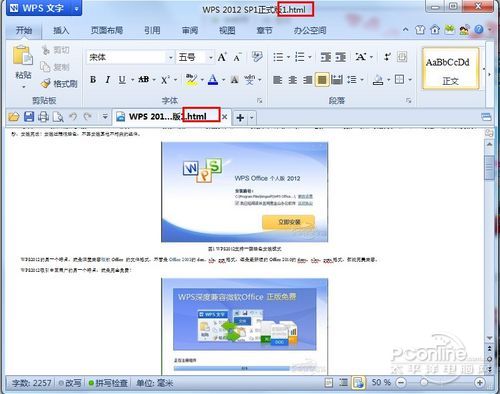Click the Paste clipboard icon
Screen dimensions: 500x394
point(23,55)
